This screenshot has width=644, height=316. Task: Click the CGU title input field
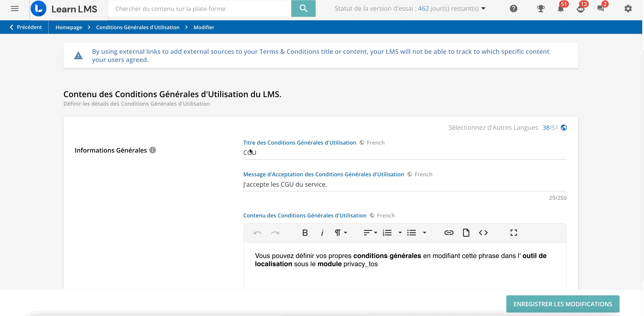click(x=404, y=153)
